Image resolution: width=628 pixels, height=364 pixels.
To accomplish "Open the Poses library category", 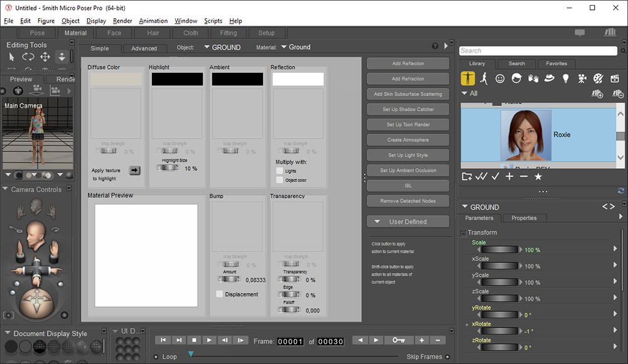I will (x=484, y=78).
